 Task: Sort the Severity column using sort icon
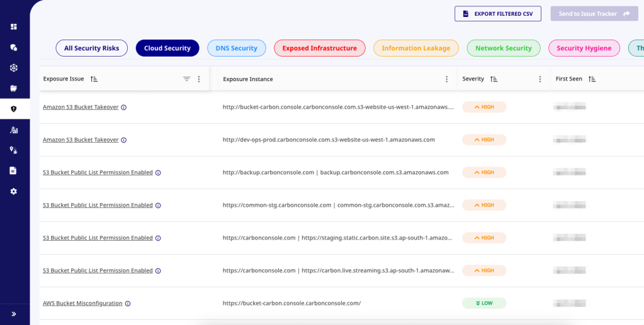(x=494, y=79)
